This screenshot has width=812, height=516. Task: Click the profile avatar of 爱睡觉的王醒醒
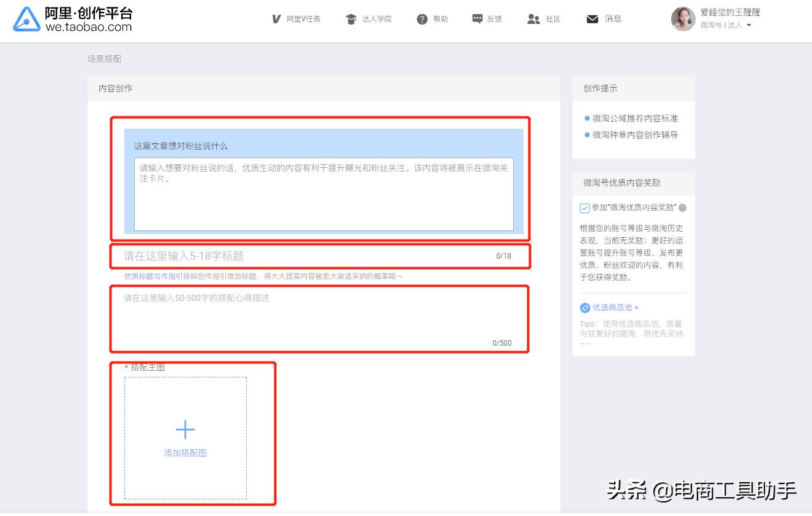coord(683,20)
